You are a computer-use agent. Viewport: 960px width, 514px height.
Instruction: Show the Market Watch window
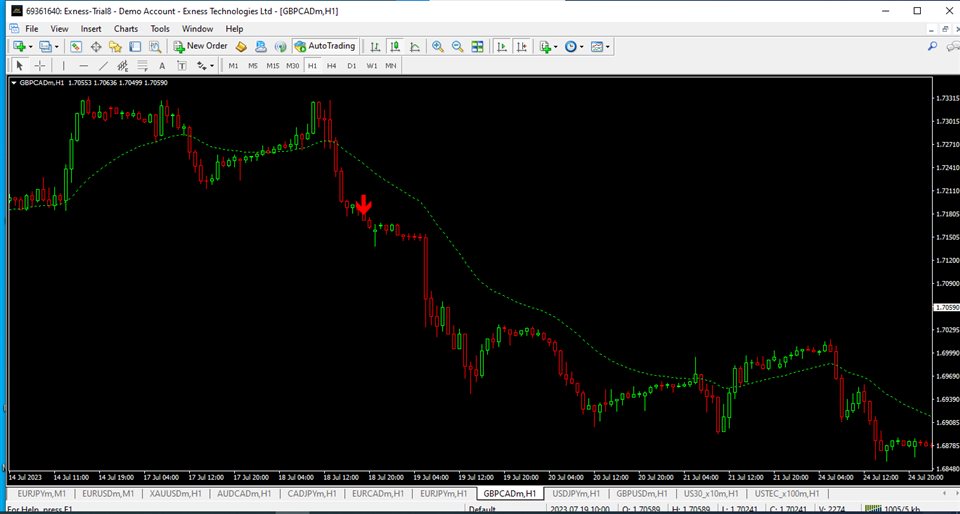(76, 47)
